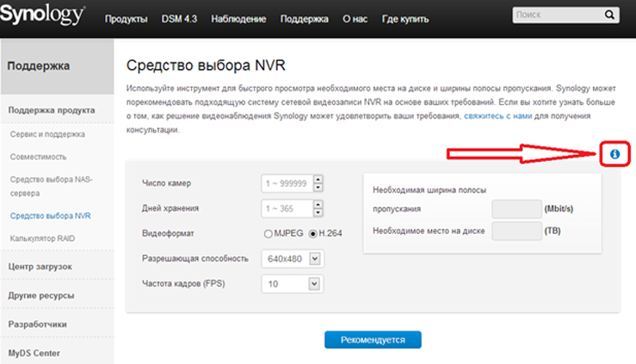Select Другие ресурсы sidebar section

tap(41, 295)
